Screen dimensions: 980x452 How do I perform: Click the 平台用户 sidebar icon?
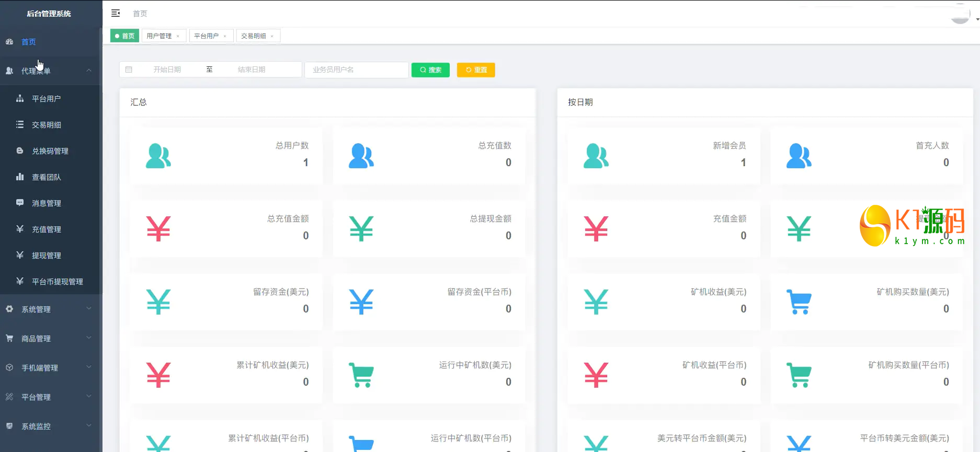20,99
